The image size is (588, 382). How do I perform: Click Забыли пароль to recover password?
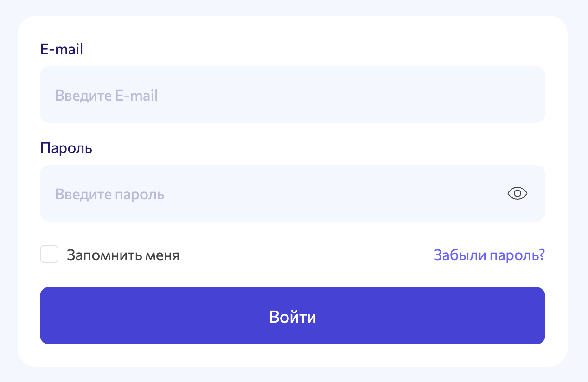[489, 255]
